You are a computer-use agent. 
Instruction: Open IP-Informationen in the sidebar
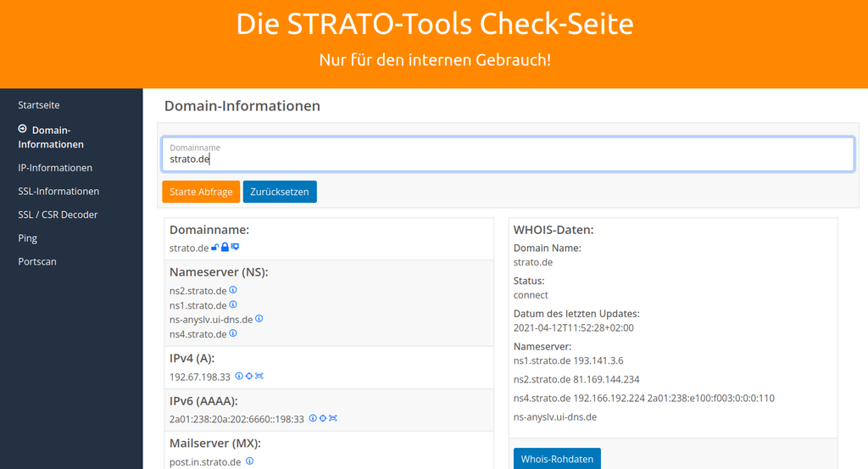(55, 168)
